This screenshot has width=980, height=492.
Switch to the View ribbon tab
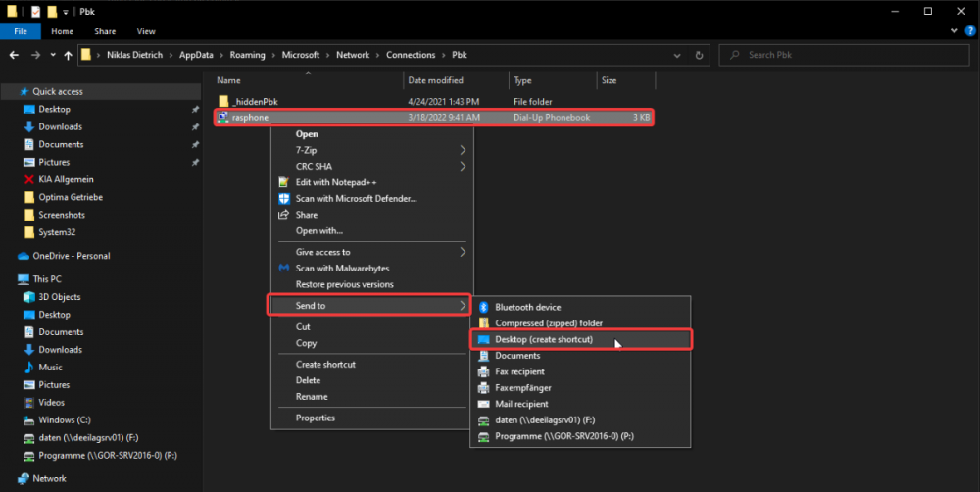pos(146,31)
